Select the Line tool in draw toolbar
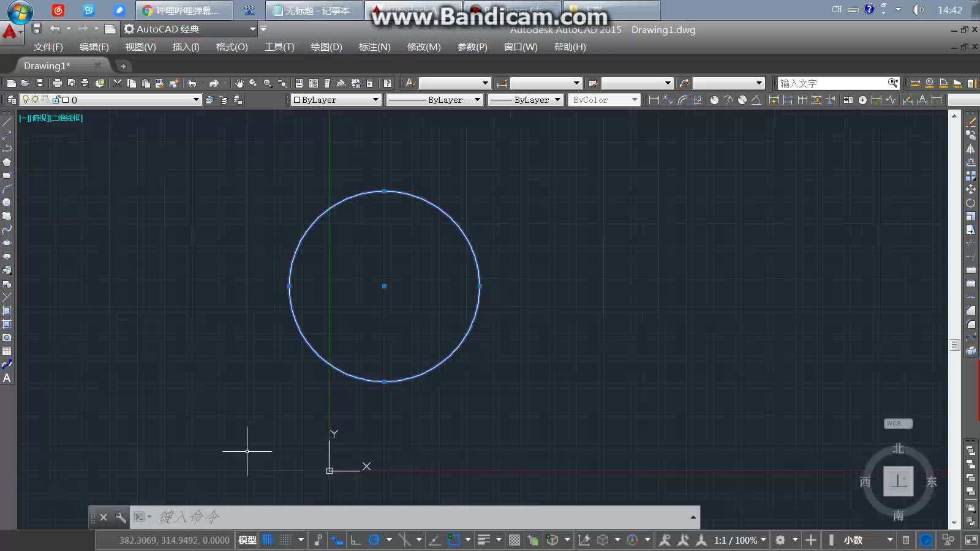 [7, 122]
